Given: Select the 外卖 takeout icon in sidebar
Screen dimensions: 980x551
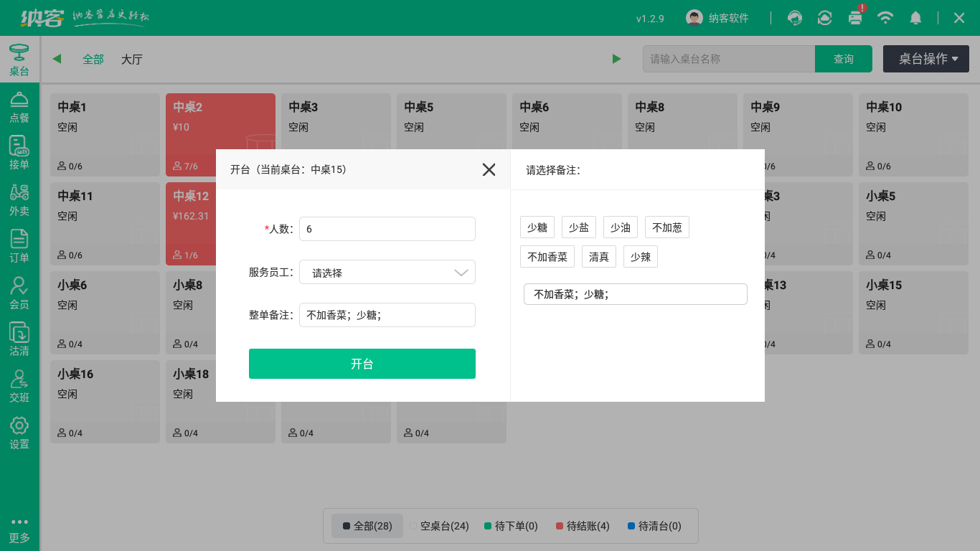Looking at the screenshot, I should click(x=19, y=199).
